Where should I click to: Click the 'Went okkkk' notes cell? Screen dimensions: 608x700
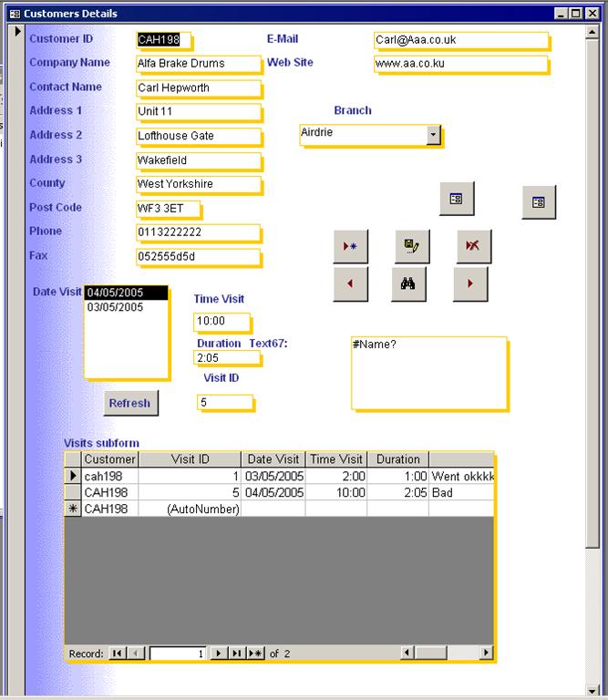461,476
